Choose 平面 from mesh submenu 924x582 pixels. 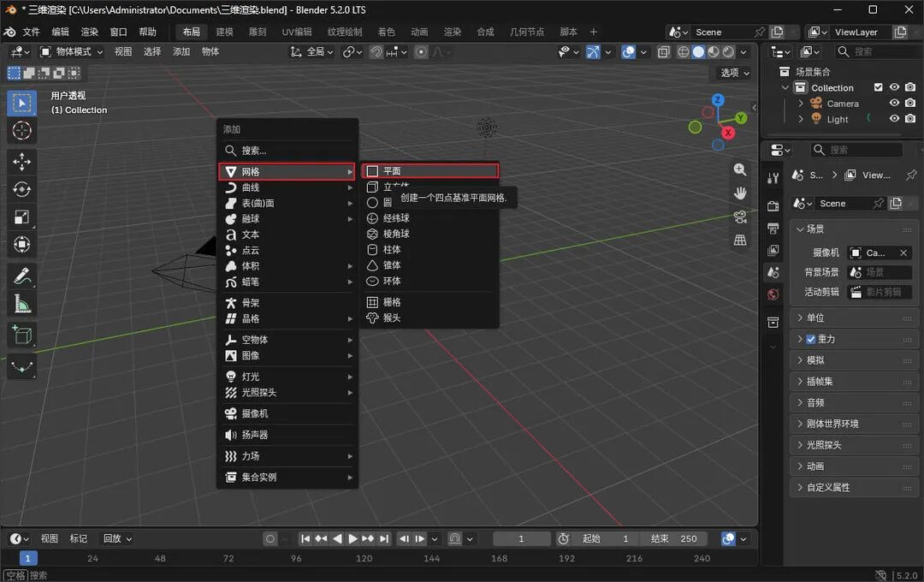(x=430, y=171)
